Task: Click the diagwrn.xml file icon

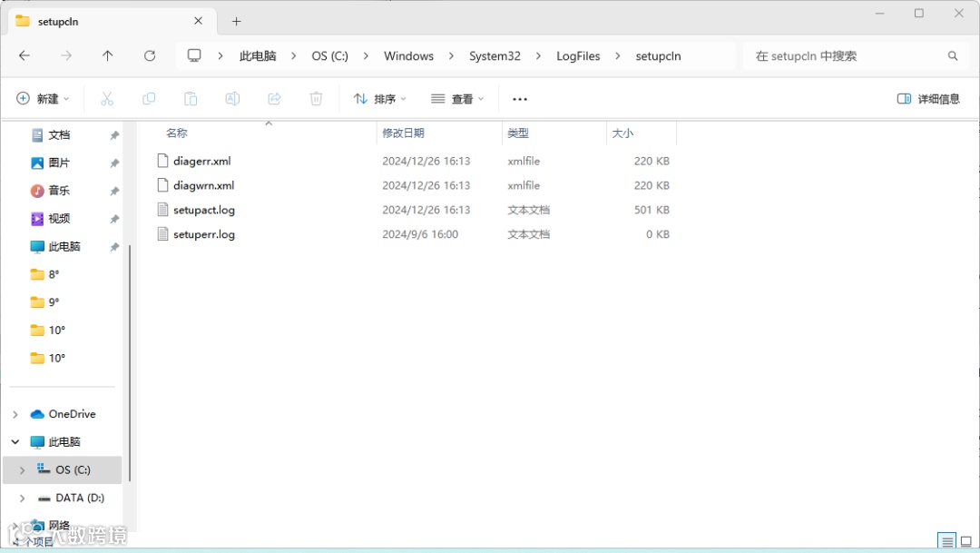Action: pyautogui.click(x=162, y=185)
